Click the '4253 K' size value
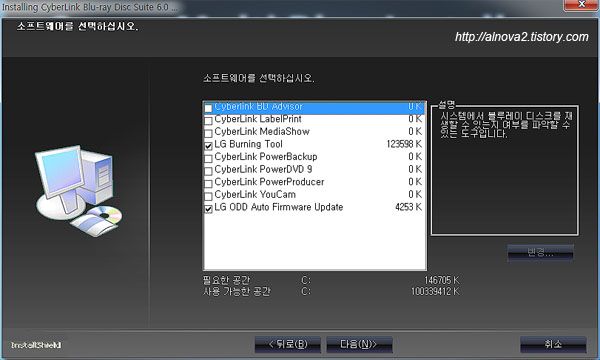 pyautogui.click(x=408, y=207)
